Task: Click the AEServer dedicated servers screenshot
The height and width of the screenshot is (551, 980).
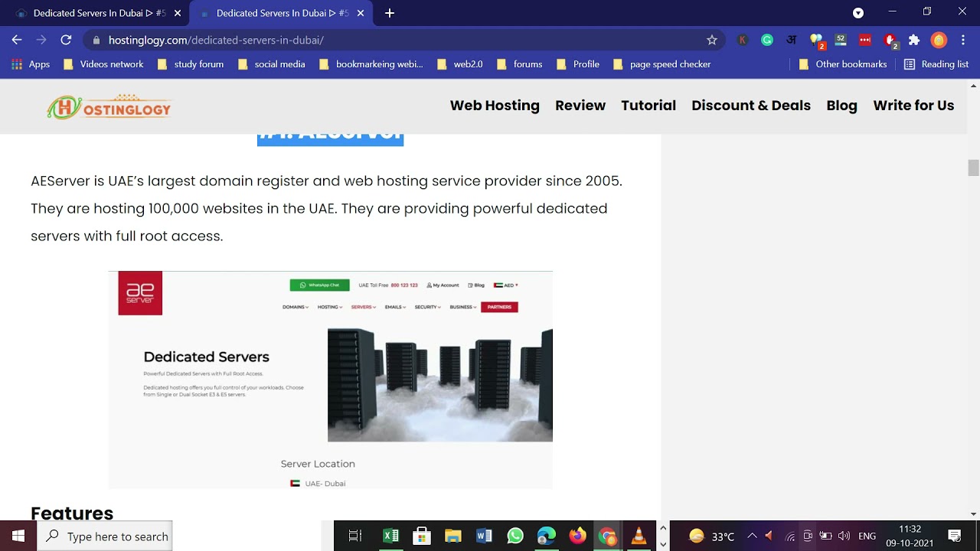Action: pos(330,380)
